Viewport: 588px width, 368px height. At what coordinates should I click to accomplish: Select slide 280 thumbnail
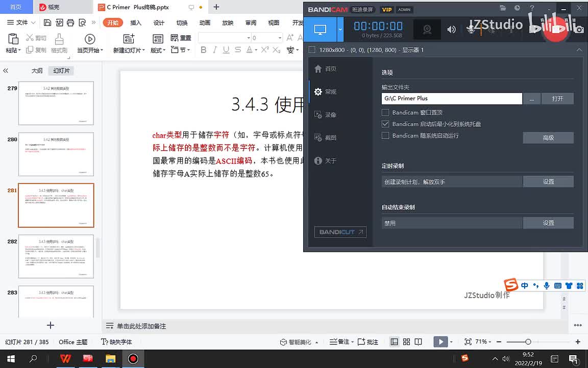56,154
